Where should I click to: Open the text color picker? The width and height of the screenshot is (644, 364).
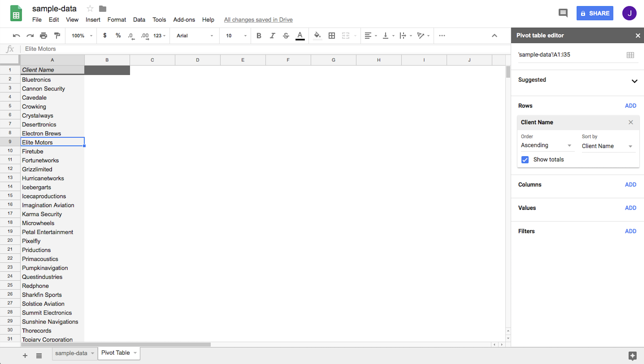pos(300,36)
